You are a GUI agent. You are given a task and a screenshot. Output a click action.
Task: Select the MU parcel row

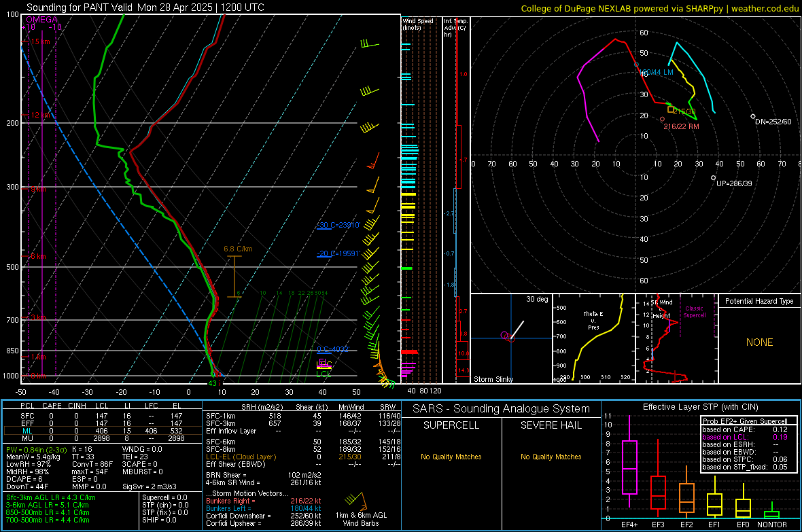pos(103,438)
